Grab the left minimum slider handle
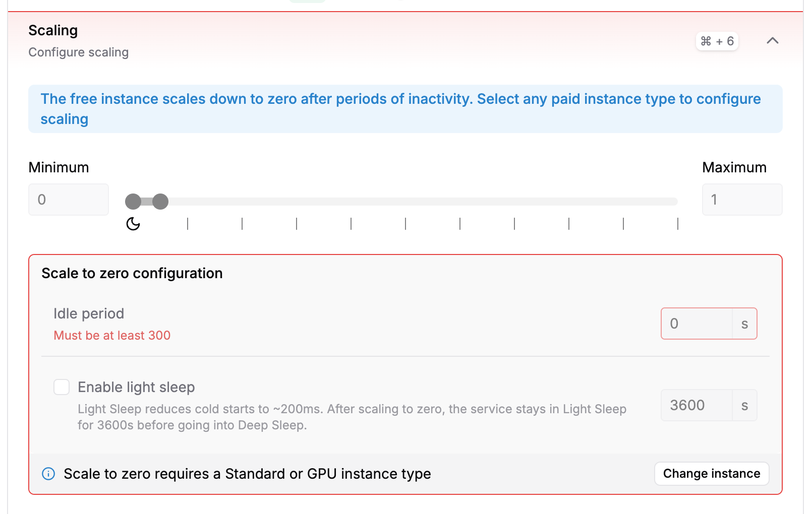 [133, 202]
